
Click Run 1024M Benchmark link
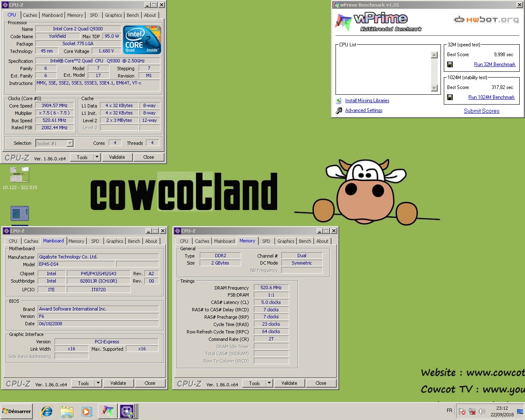tap(491, 97)
